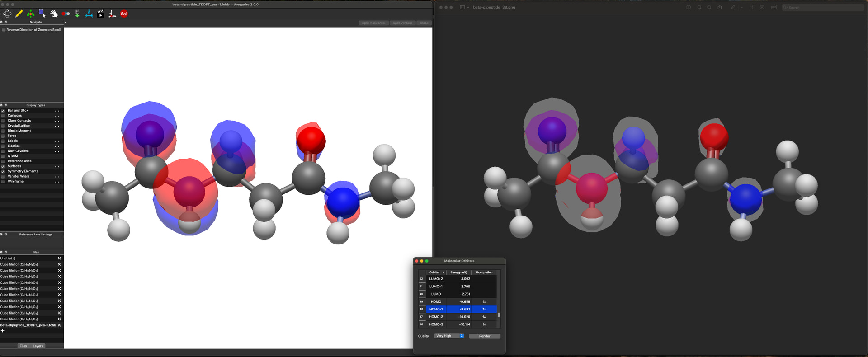This screenshot has width=868, height=357.
Task: Switch to the Layers tab
Action: (38, 346)
